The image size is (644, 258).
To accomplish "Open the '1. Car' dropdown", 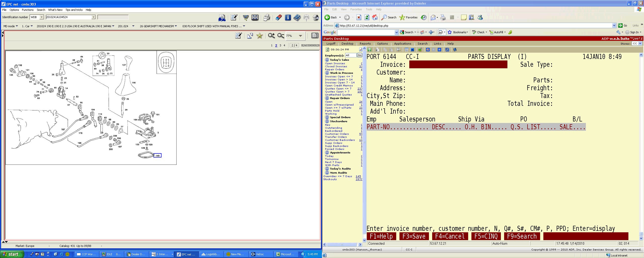I will click(x=27, y=26).
